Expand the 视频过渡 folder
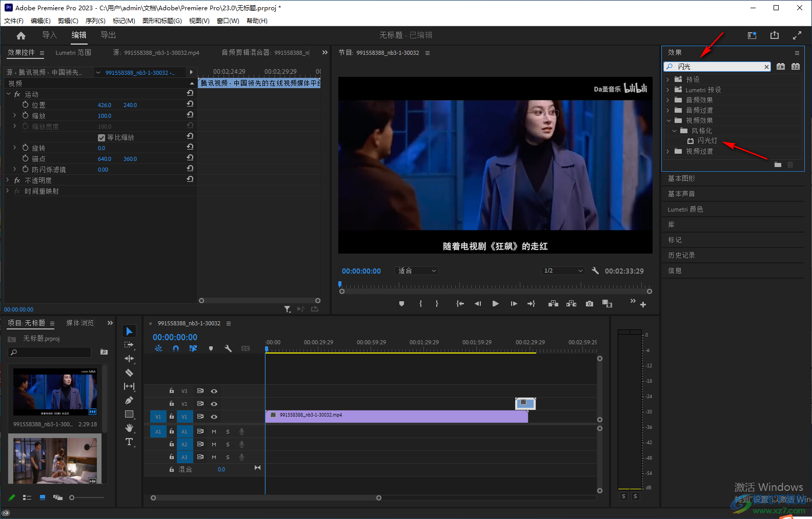The width and height of the screenshot is (812, 519). tap(668, 151)
